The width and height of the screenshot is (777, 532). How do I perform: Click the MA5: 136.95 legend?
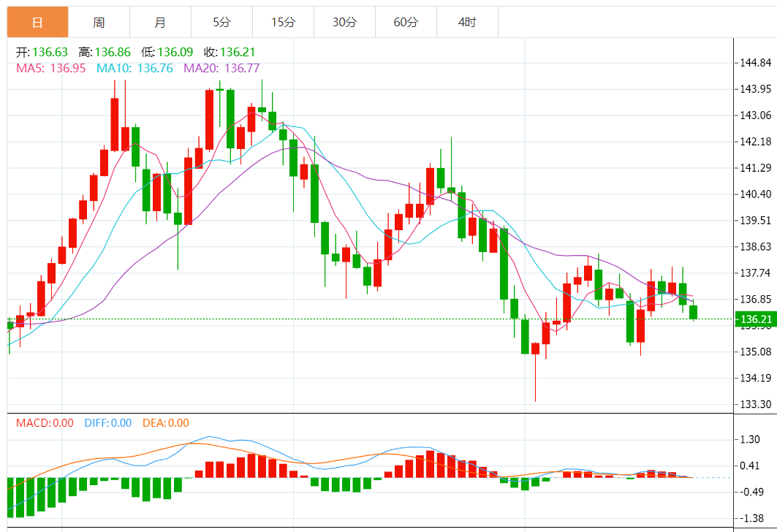pos(50,68)
